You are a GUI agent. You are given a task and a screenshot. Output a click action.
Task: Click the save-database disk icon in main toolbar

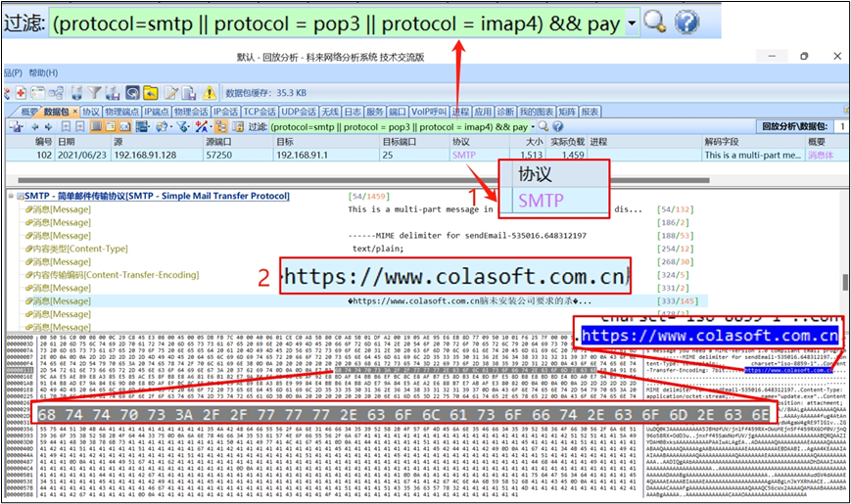point(113,93)
